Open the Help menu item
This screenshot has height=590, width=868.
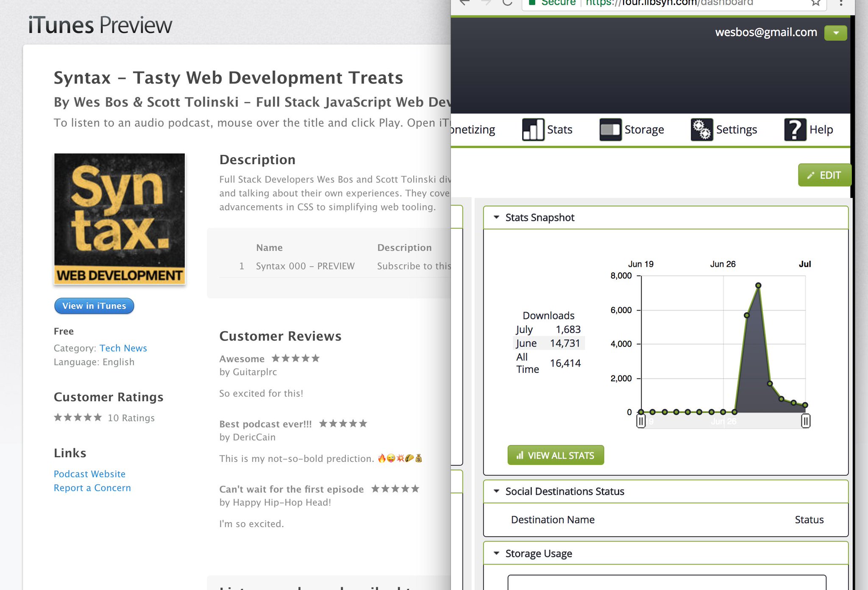(x=821, y=129)
